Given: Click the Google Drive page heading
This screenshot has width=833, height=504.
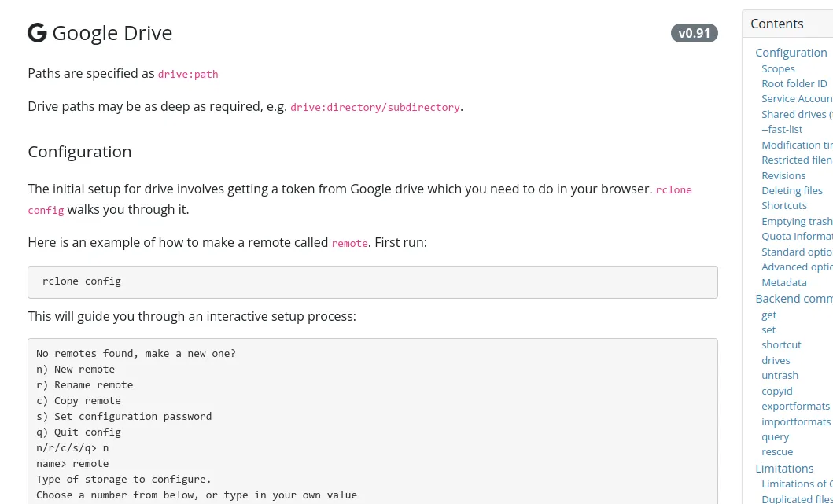Looking at the screenshot, I should [112, 33].
